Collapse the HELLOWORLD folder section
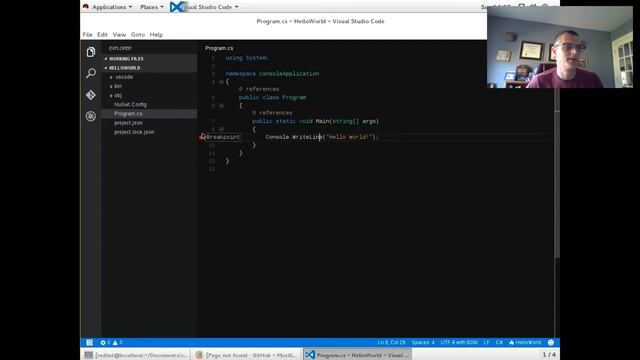The height and width of the screenshot is (360, 640). point(149,68)
